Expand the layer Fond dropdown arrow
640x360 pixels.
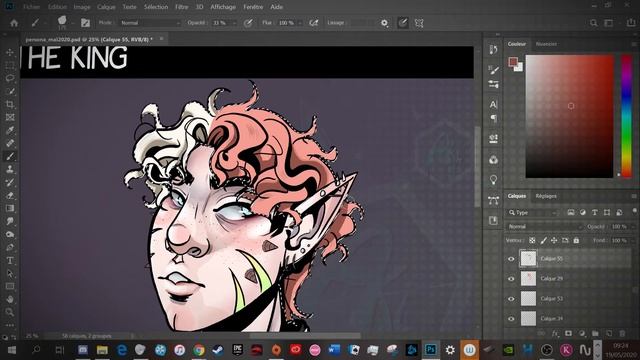click(x=633, y=240)
